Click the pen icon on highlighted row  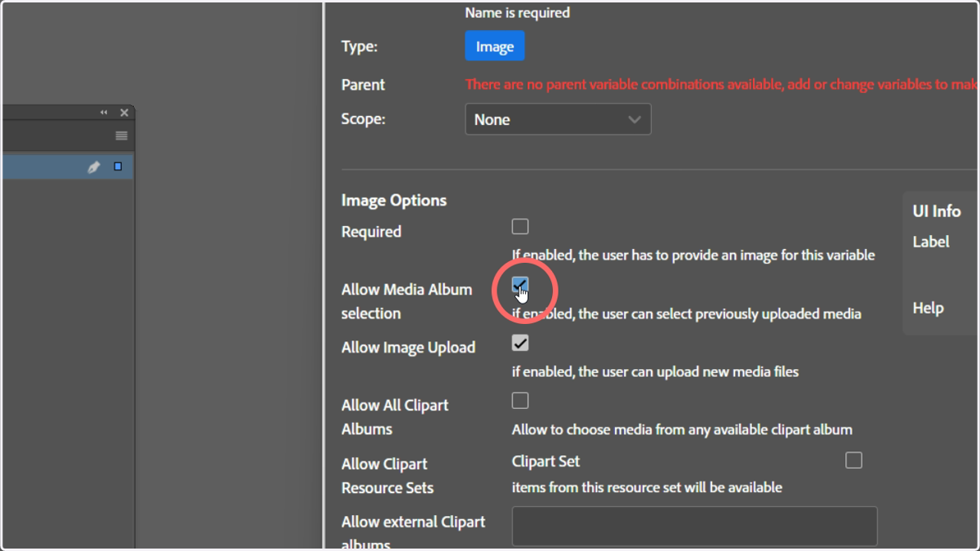[94, 167]
